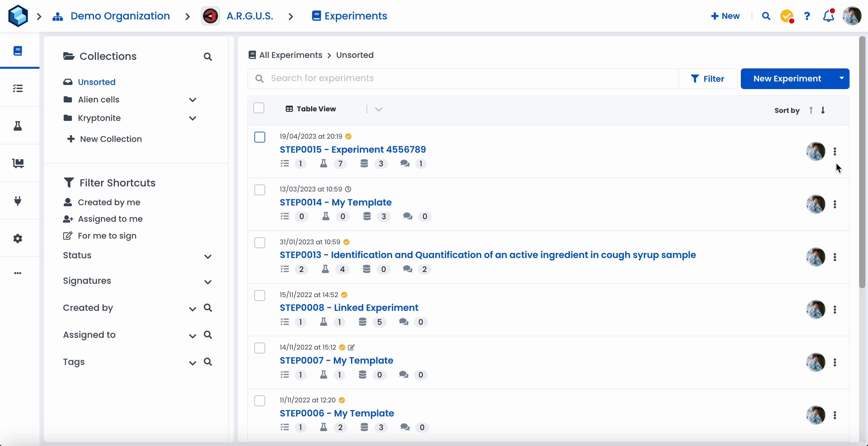Open the STEP0008 - Linked Experiment link

click(x=349, y=307)
